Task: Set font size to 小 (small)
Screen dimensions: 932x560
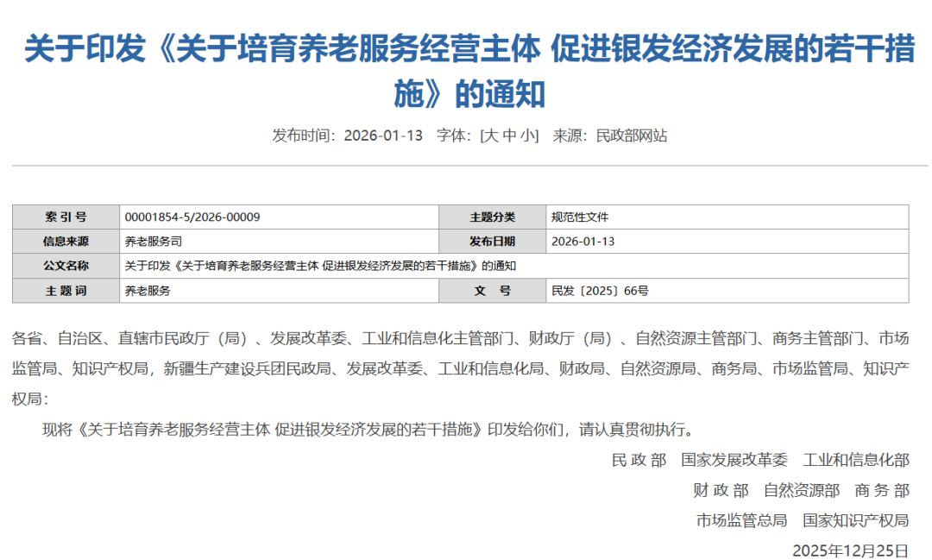Action: [x=527, y=135]
